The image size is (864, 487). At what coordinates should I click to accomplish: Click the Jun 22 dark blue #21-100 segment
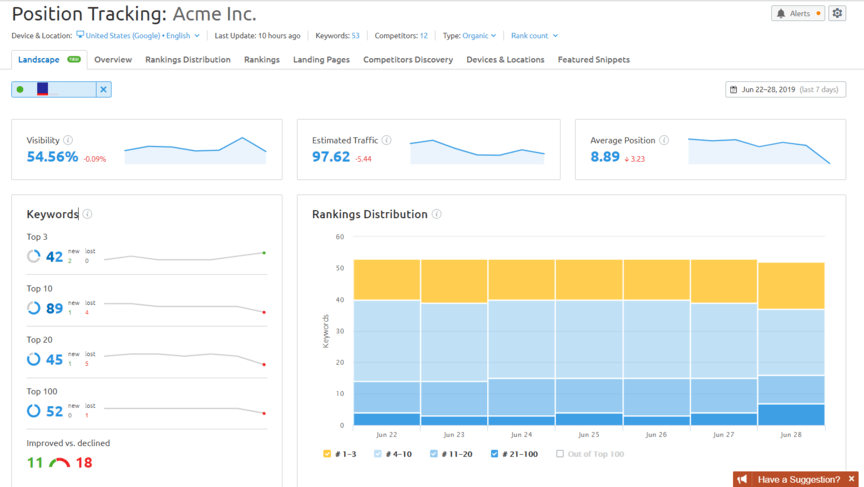coord(387,419)
